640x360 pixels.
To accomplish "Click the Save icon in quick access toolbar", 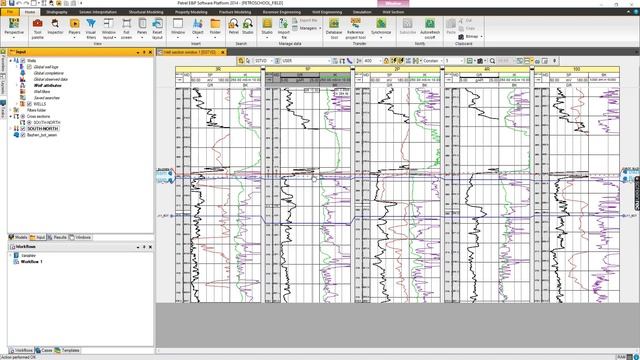I will [12, 3].
